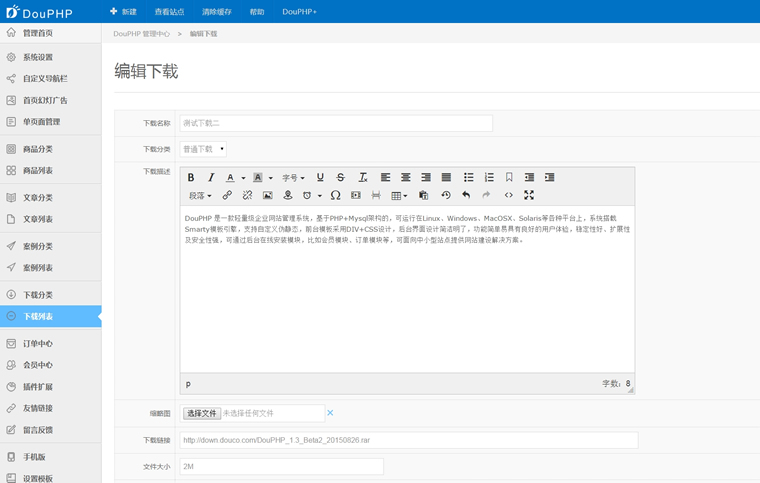Image resolution: width=760 pixels, height=483 pixels.
Task: Insert media video icon
Action: (356, 195)
